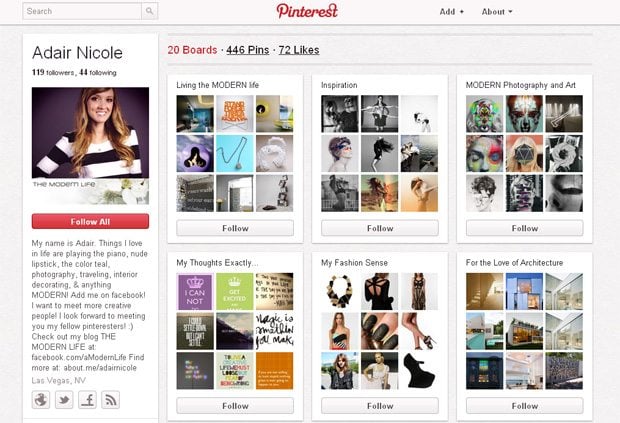Follow the Inspiration board
This screenshot has width=620, height=423.
[x=380, y=228]
